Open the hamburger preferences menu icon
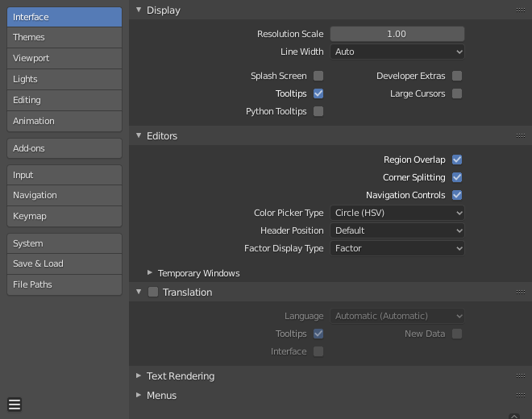Screen dimensions: 532x419 (x=15, y=404)
